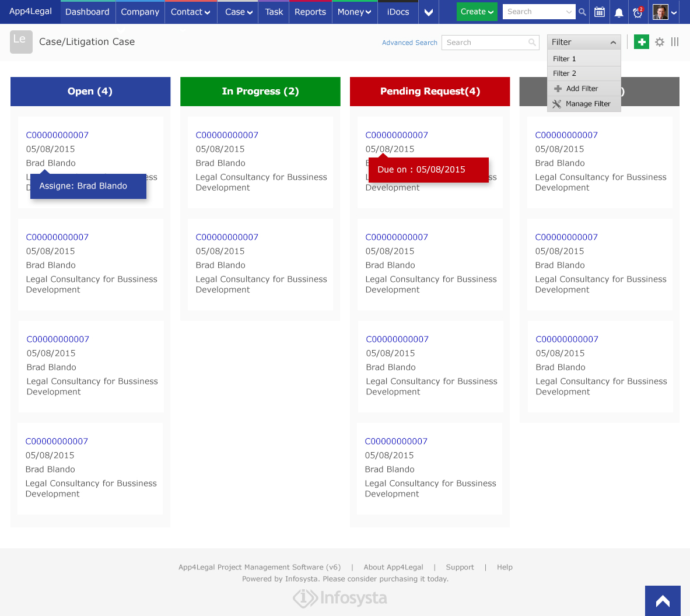The width and height of the screenshot is (690, 616).
Task: Choose Add Filter option
Action: 584,89
